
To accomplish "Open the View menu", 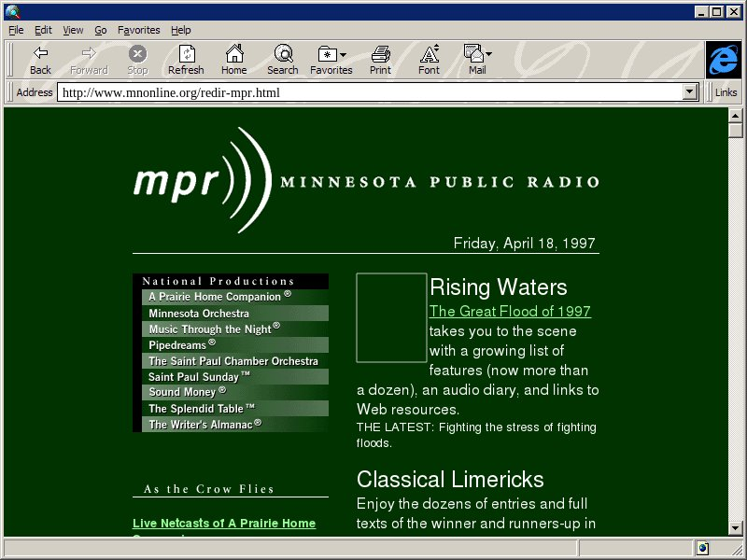I will 73,30.
